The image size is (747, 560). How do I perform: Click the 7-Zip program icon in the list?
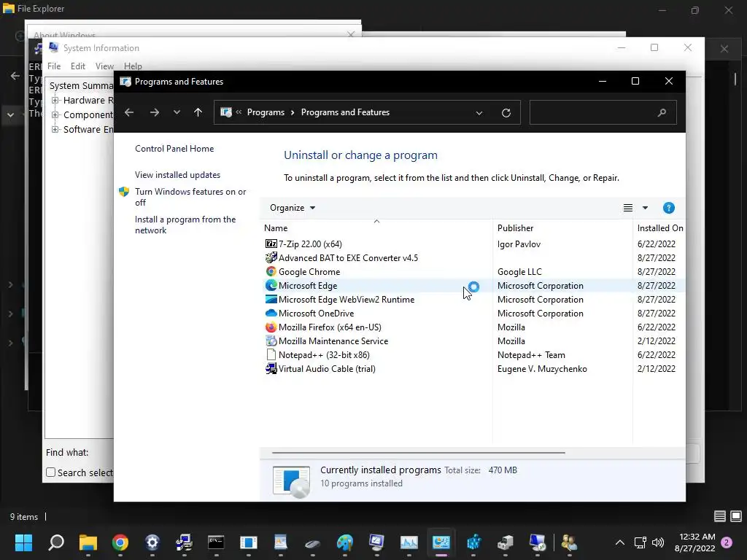[271, 244]
